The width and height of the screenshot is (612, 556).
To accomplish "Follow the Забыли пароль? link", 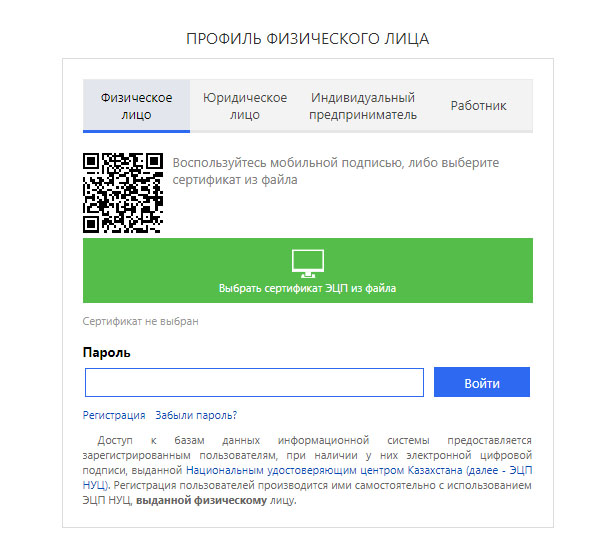I will (x=196, y=415).
